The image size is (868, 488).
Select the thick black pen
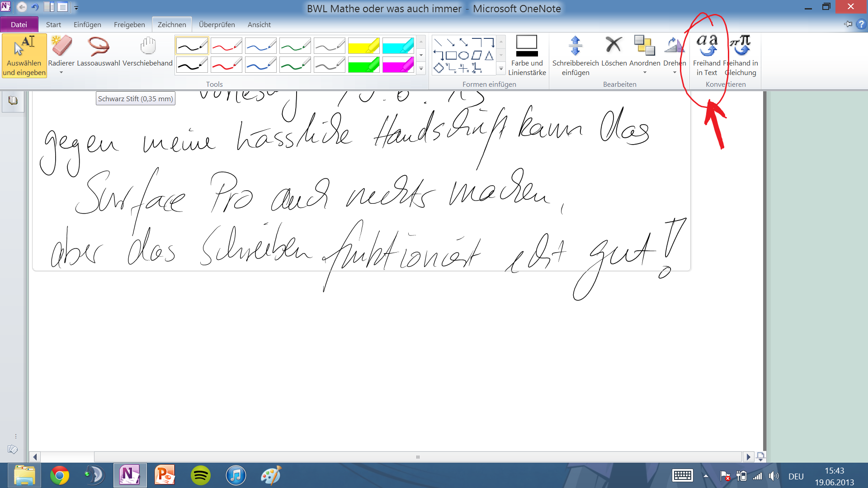(192, 65)
